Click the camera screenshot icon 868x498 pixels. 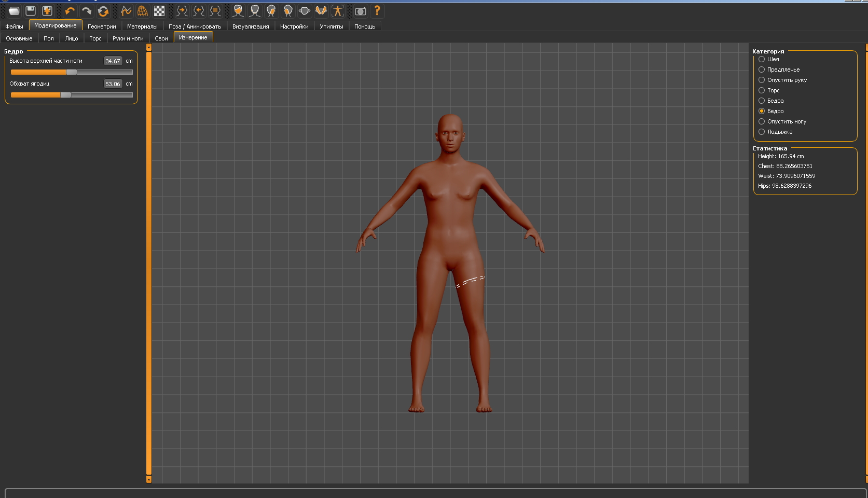[x=361, y=11]
